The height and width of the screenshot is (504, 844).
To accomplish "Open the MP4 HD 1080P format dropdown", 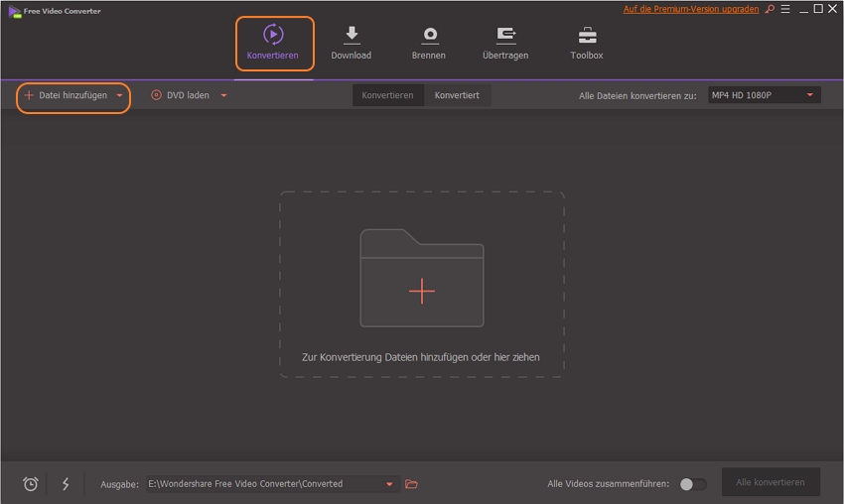I will pyautogui.click(x=764, y=95).
